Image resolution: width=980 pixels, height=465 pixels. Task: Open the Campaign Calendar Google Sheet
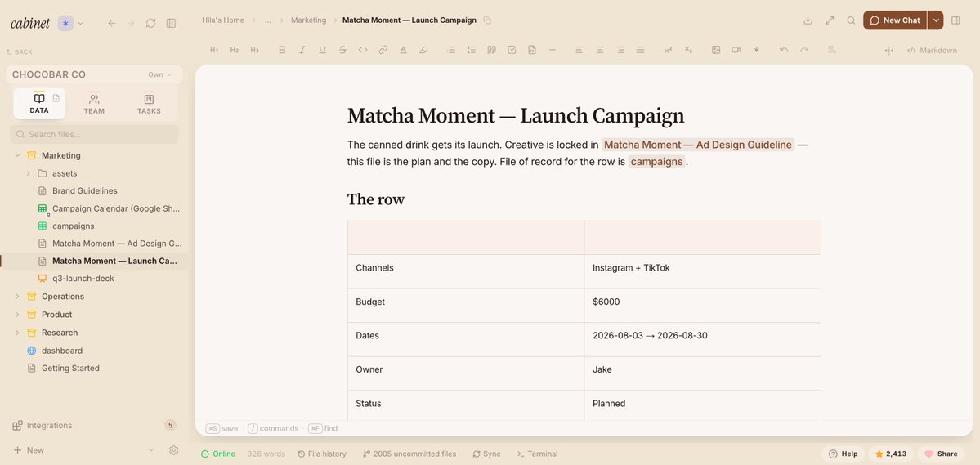pos(115,208)
